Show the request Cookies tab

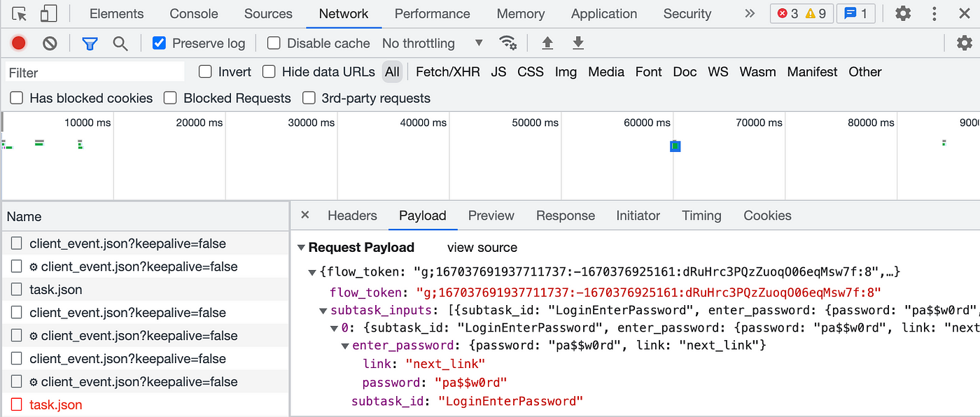[767, 215]
